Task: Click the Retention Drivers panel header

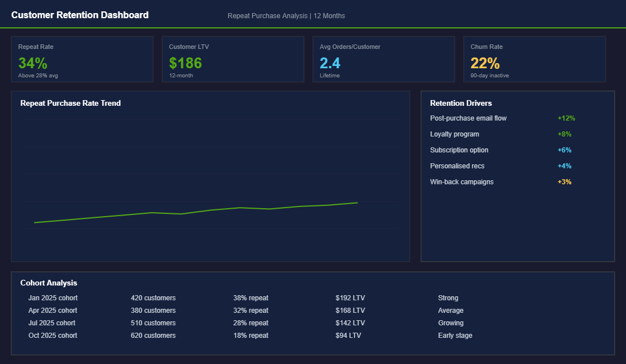Action: click(462, 103)
